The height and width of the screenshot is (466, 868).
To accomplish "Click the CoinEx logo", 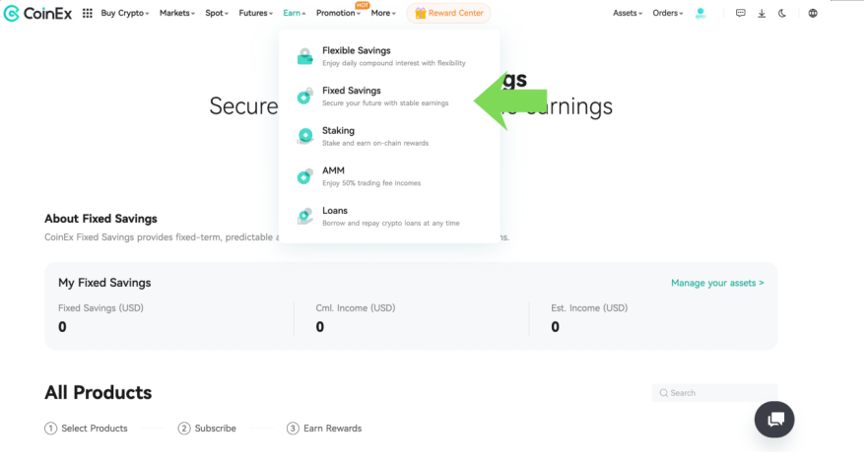I will click(37, 14).
